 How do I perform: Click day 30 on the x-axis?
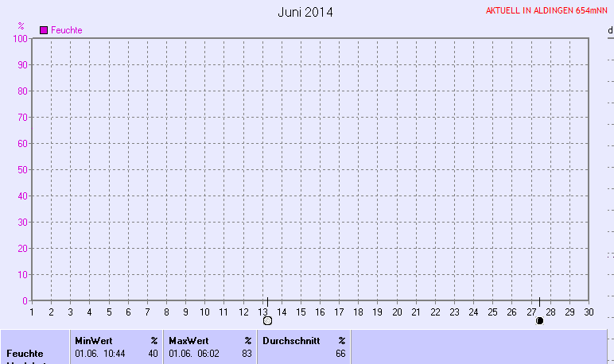pyautogui.click(x=589, y=312)
